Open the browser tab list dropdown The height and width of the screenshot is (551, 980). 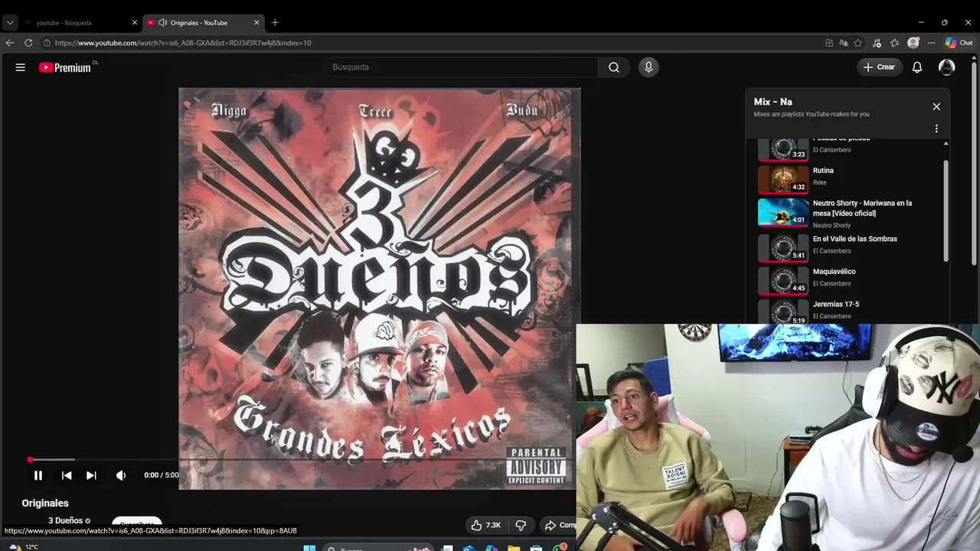pyautogui.click(x=10, y=23)
